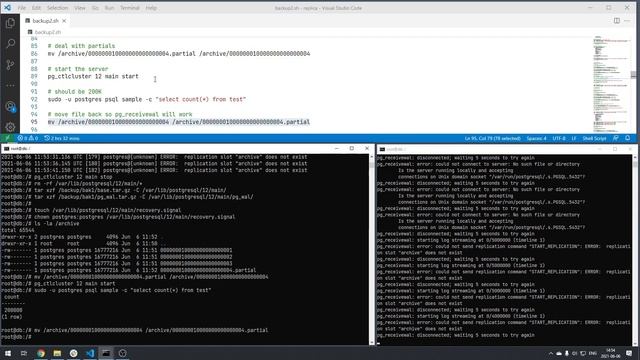Open Google Chrome from the taskbar
Viewport: 640px width, 360px height.
coord(41,353)
